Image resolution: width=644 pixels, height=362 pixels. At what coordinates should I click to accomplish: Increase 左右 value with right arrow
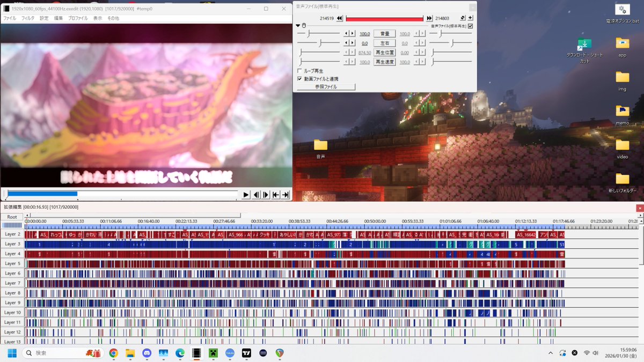353,43
